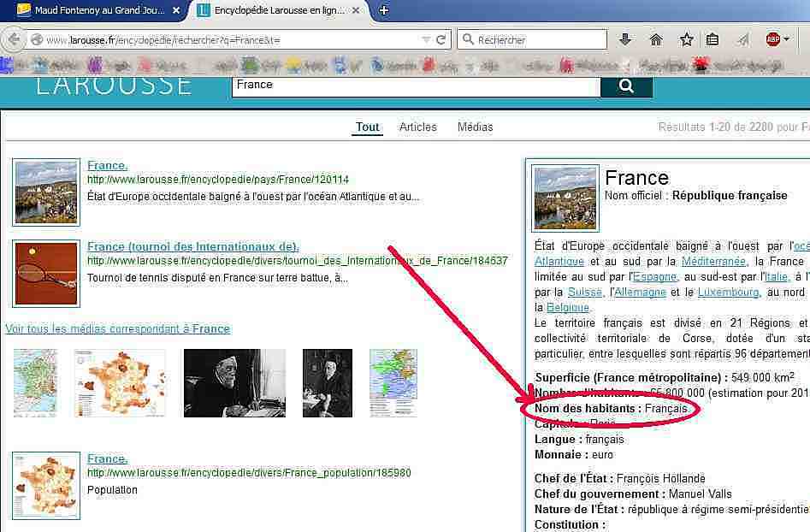The height and width of the screenshot is (532, 810).
Task: Open the Luxembourg link
Action: [x=729, y=293]
